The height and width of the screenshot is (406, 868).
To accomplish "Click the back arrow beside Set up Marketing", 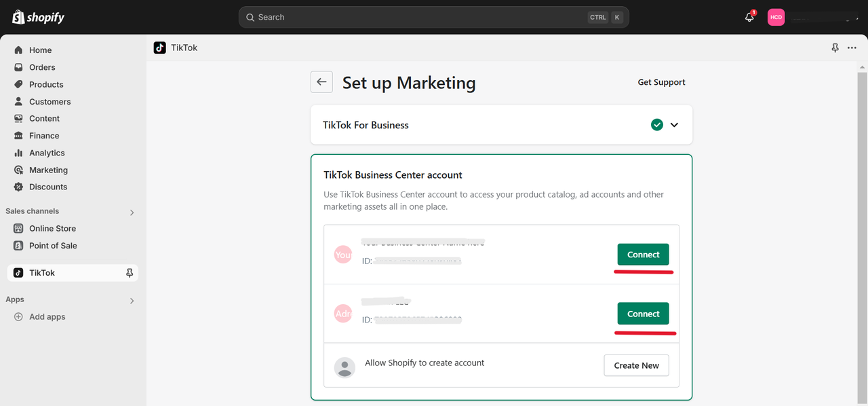I will coord(321,82).
